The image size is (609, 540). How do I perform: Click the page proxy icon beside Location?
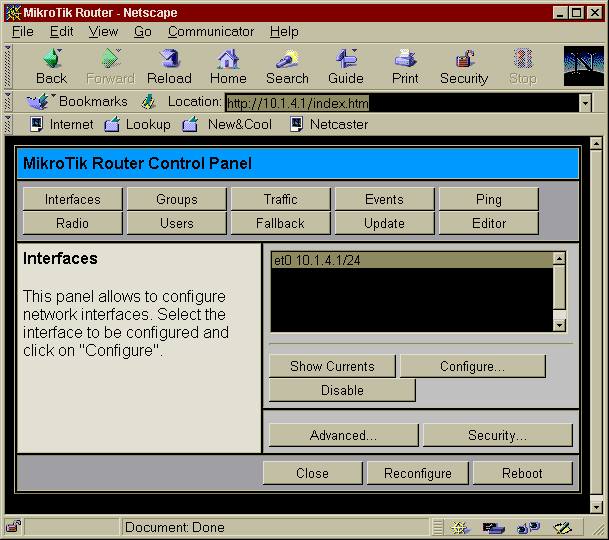pos(148,102)
